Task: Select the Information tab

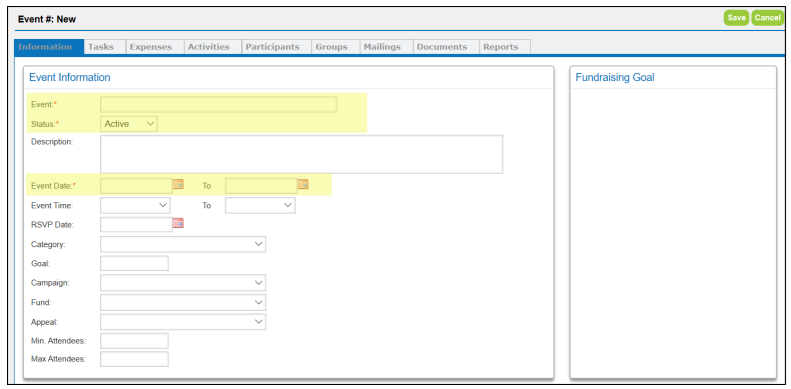Action: click(x=48, y=47)
